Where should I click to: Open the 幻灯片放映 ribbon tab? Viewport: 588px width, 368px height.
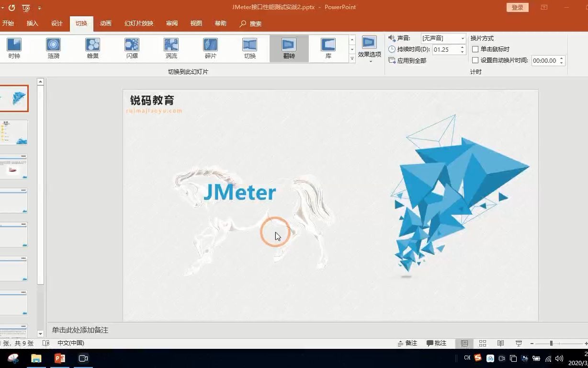(x=138, y=23)
